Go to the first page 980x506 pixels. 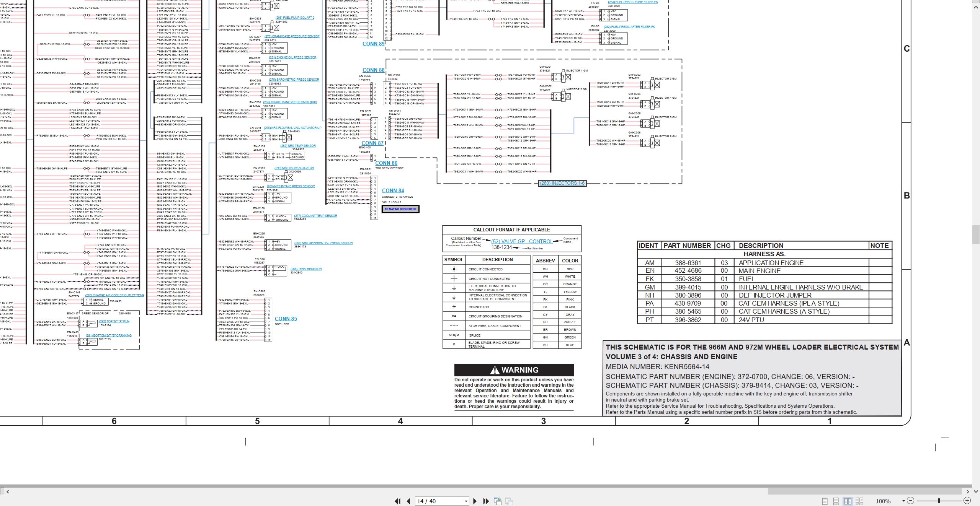398,501
